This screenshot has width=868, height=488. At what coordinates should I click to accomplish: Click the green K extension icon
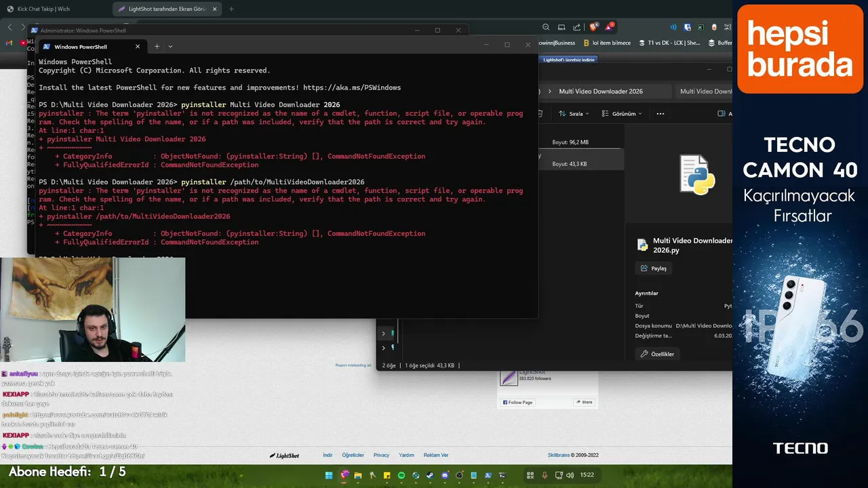pos(701,27)
